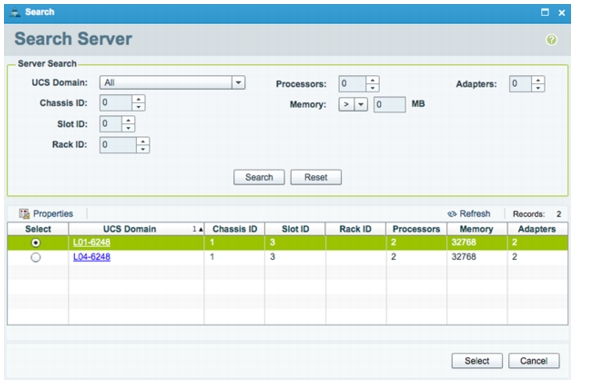Increase the Chassis ID value
Viewport: 590px width, 383px height.
tap(138, 99)
